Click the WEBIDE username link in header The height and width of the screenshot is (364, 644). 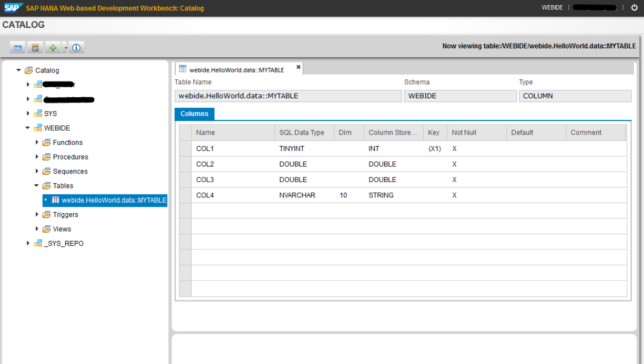click(553, 7)
